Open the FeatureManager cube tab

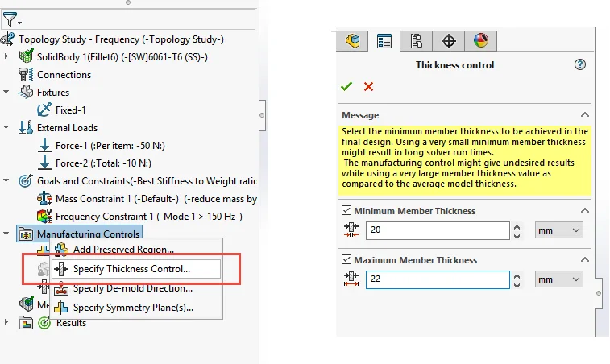point(352,41)
